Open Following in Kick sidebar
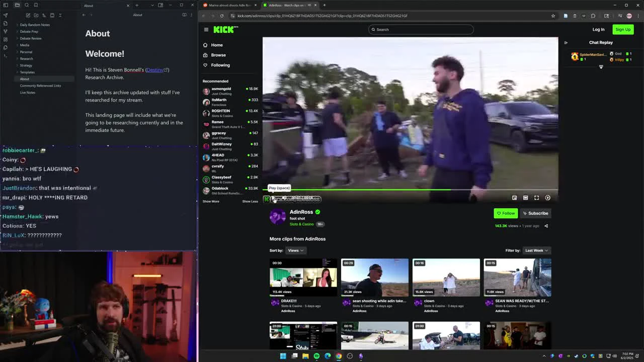Viewport: 644px width, 362px height. click(x=220, y=65)
